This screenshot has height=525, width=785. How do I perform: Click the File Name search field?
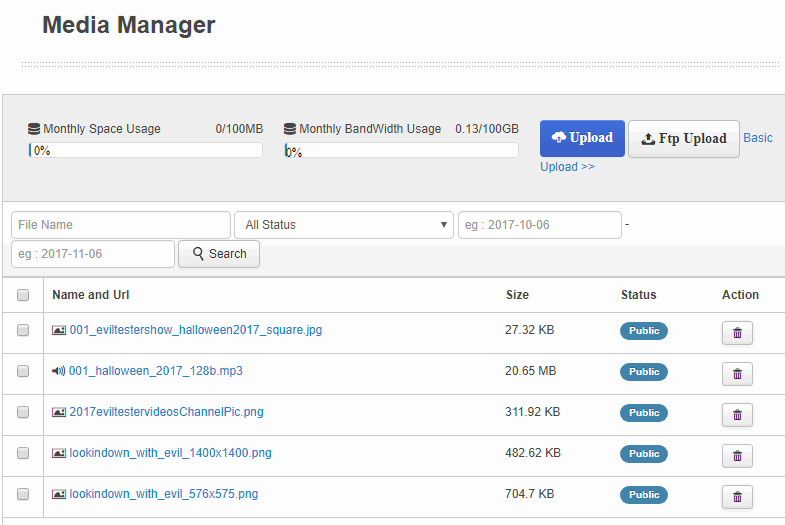[x=121, y=225]
